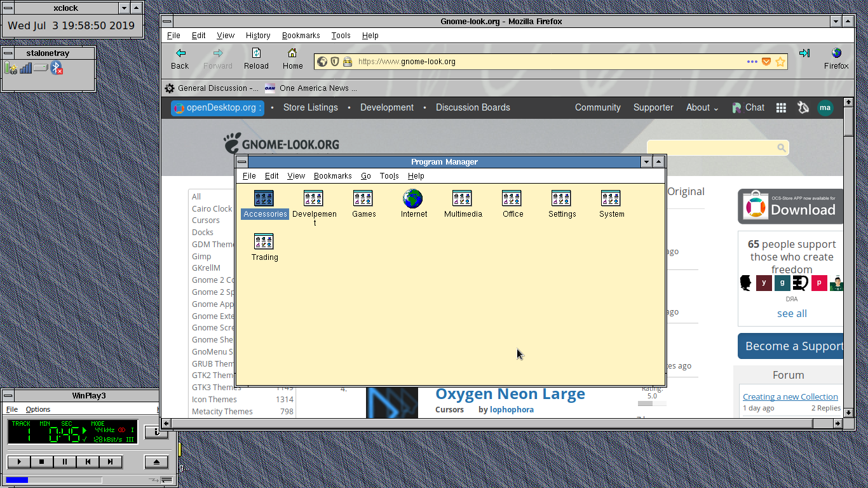Select 'Icon Themes' in the category list
The height and width of the screenshot is (488, 868).
tap(214, 400)
